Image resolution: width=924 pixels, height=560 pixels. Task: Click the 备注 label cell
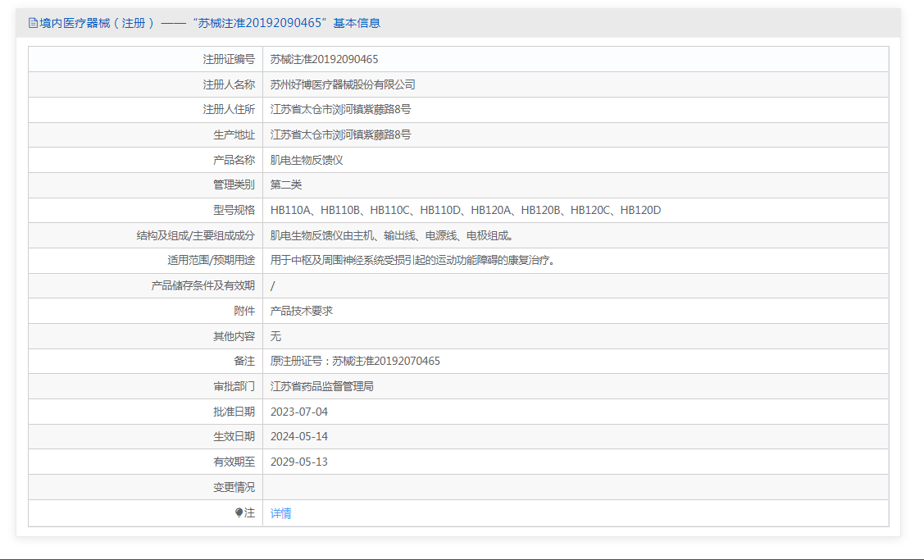pos(146,362)
